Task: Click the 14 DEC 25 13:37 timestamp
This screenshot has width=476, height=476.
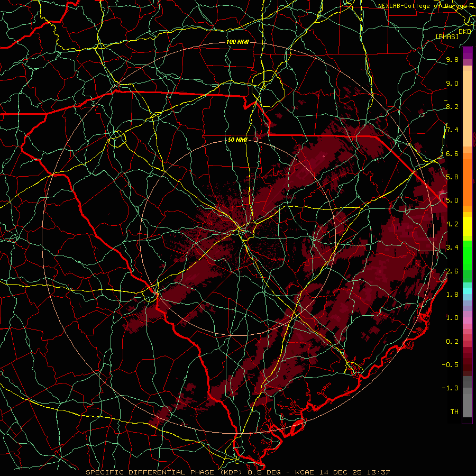Action: coord(354,472)
